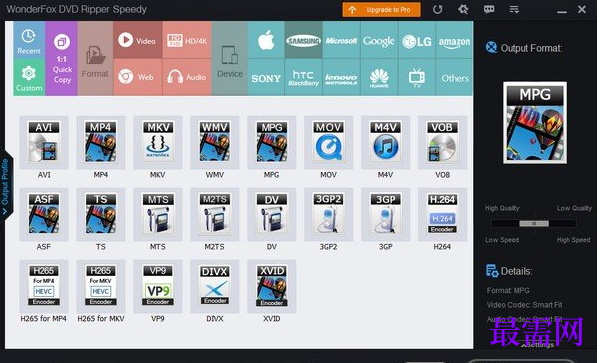Viewport: 602px width, 363px height.
Task: Click the large MPG output format thumbnail
Action: click(x=535, y=122)
